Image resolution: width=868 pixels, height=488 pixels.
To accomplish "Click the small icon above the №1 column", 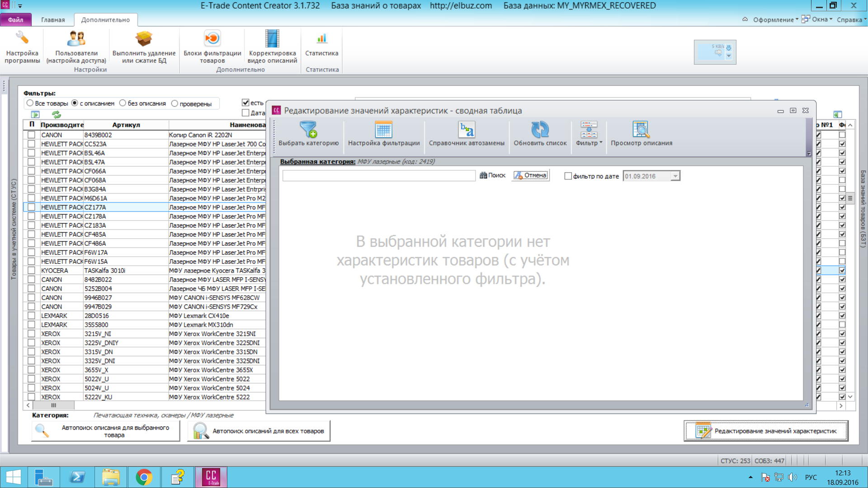I will (x=837, y=115).
